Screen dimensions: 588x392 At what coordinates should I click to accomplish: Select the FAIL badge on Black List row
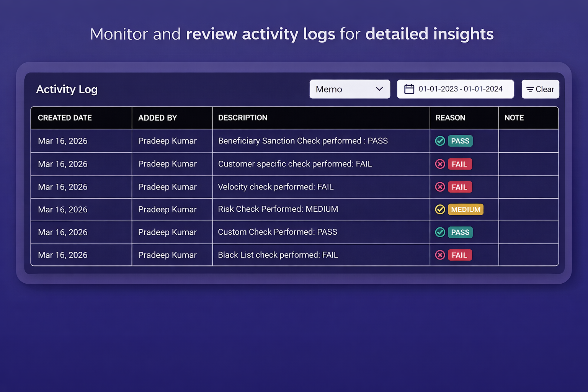point(460,255)
